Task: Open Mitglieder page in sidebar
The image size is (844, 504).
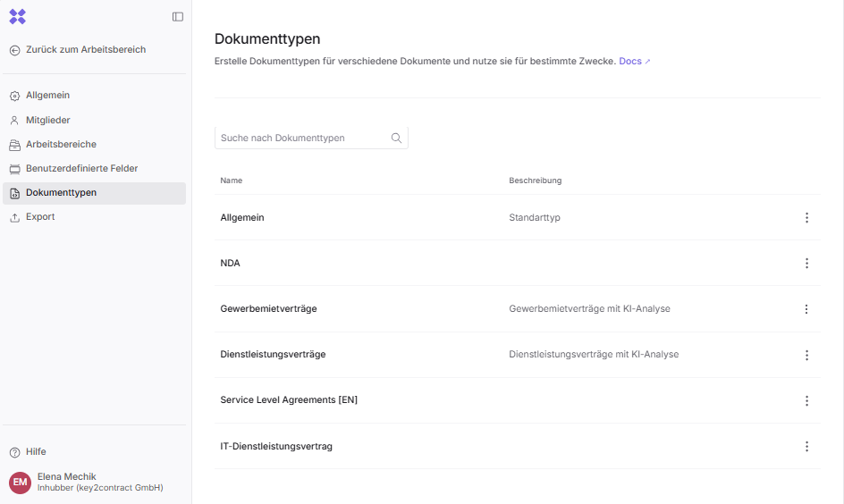Action: 47,120
